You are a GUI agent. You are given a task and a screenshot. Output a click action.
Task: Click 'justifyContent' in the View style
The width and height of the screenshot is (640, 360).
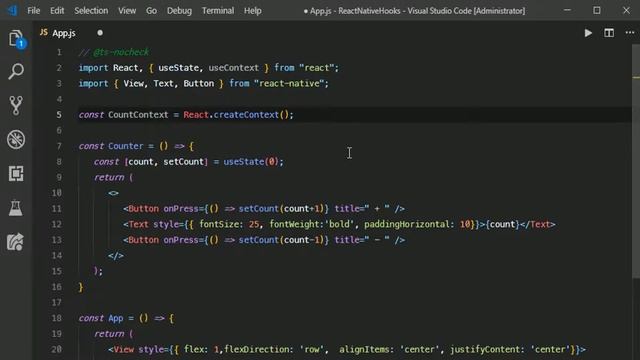tap(485, 349)
